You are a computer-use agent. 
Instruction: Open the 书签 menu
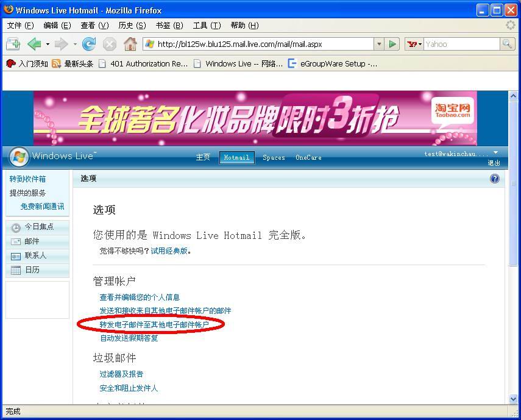[169, 26]
